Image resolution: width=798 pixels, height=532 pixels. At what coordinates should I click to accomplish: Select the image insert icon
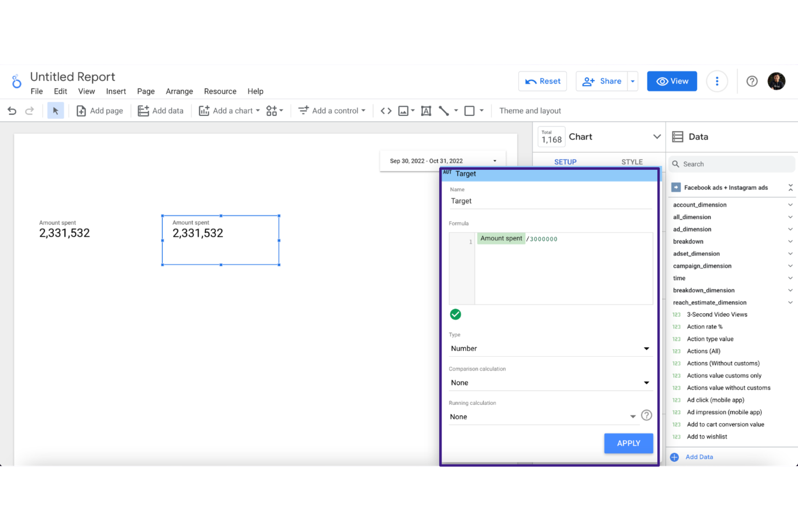[404, 110]
